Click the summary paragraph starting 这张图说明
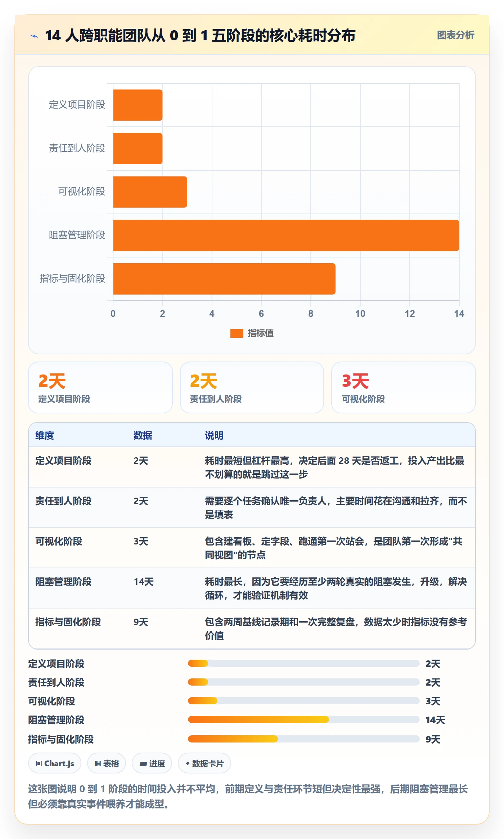The image size is (504, 839). coord(248,796)
